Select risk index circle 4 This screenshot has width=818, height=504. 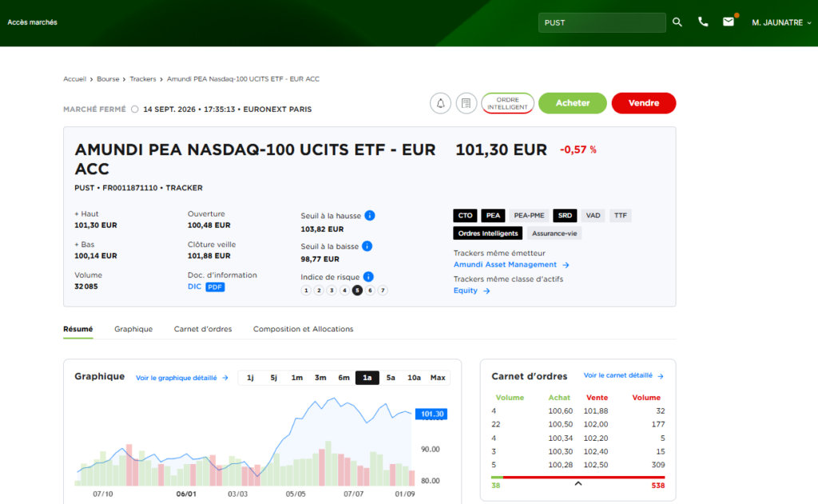(344, 291)
